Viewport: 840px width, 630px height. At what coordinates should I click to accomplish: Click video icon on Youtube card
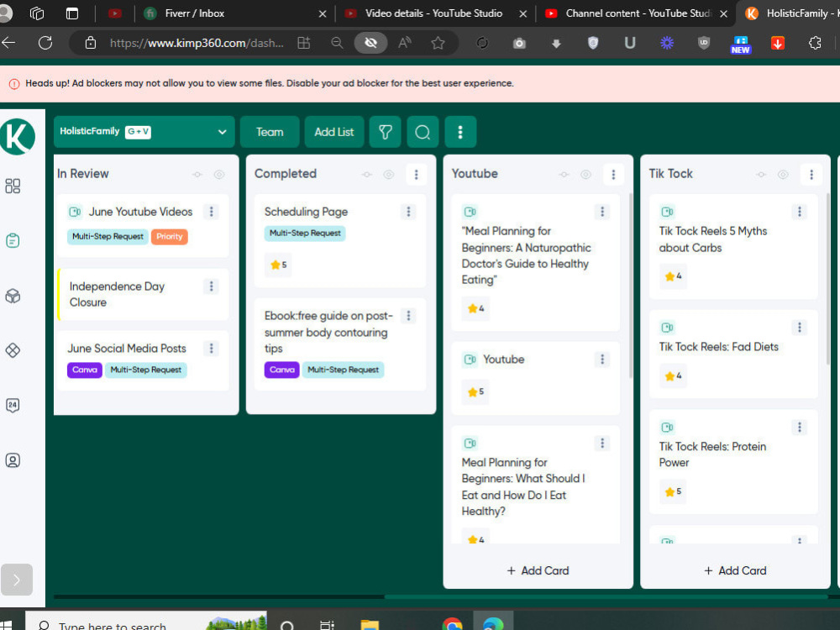coord(470,360)
